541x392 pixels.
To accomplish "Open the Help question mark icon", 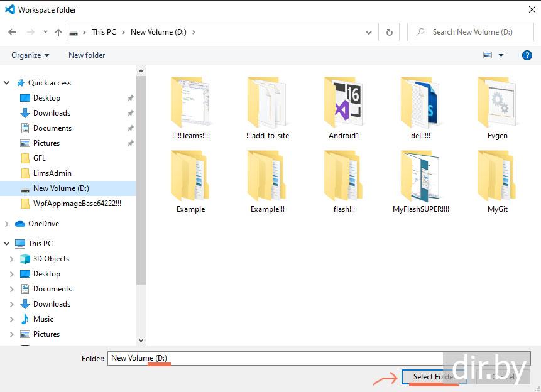I will pyautogui.click(x=527, y=55).
